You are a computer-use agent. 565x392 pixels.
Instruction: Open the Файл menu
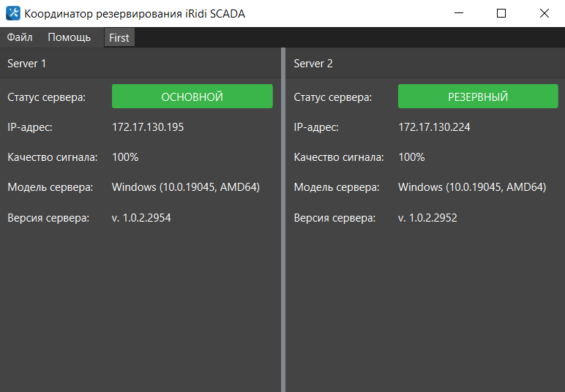(x=20, y=37)
